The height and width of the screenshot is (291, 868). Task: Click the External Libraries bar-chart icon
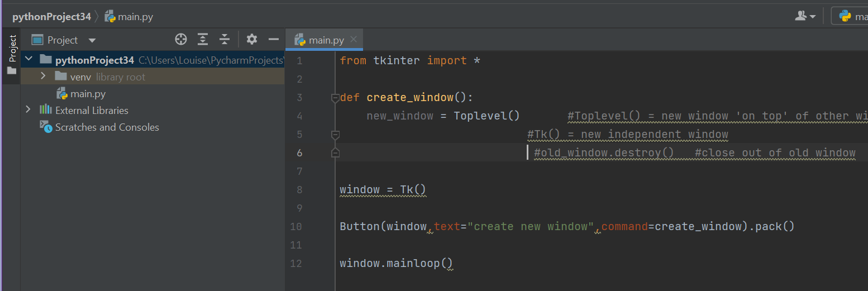[45, 110]
